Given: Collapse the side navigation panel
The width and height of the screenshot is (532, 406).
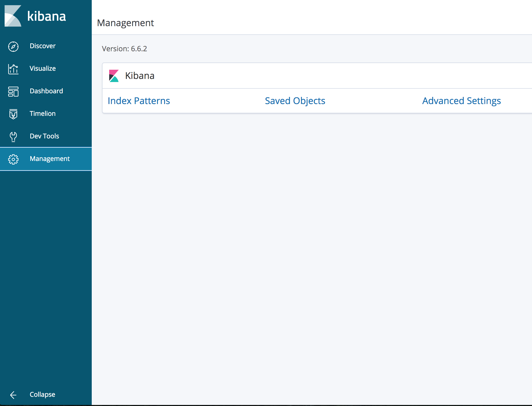Looking at the screenshot, I should click(42, 394).
